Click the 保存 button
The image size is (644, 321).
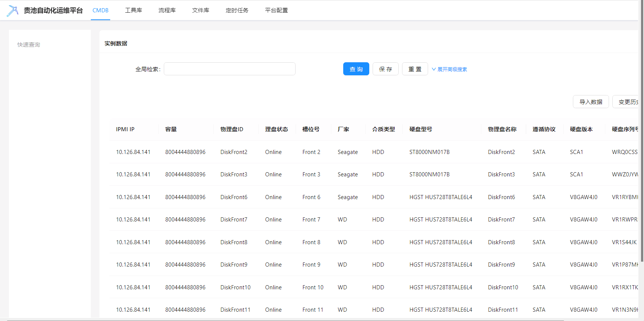pyautogui.click(x=386, y=69)
